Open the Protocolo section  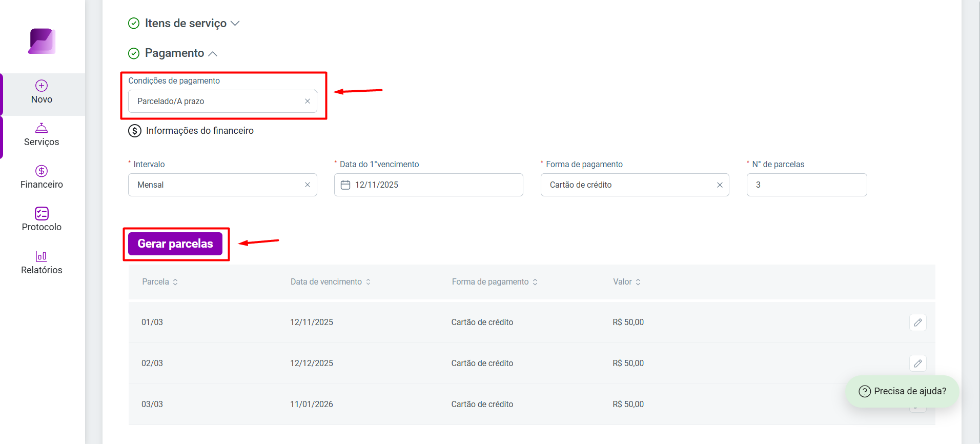click(x=42, y=220)
